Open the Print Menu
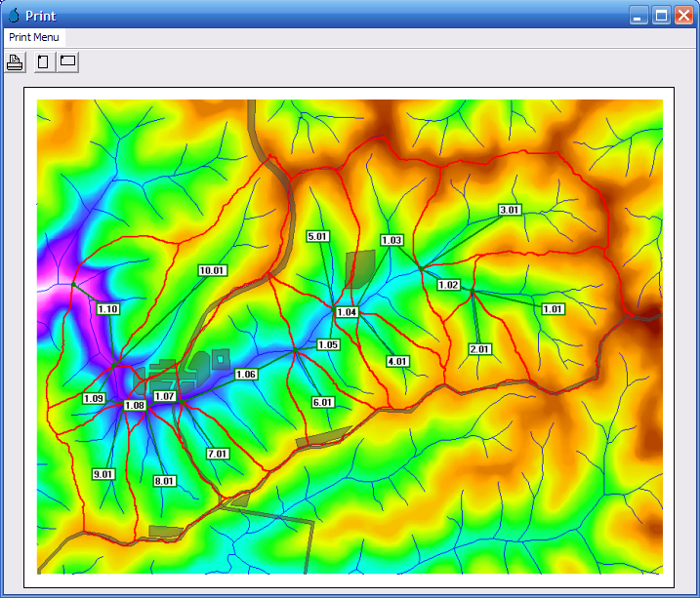 tap(34, 37)
